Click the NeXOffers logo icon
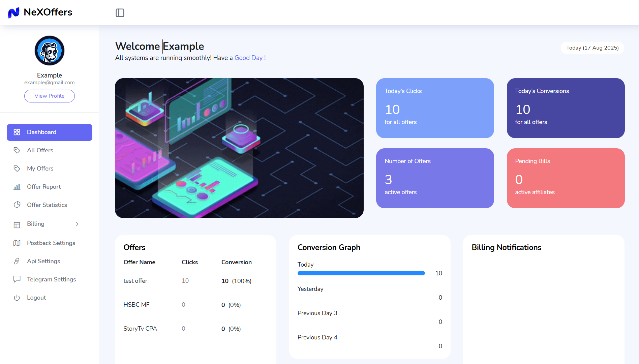This screenshot has width=639, height=364. click(13, 12)
